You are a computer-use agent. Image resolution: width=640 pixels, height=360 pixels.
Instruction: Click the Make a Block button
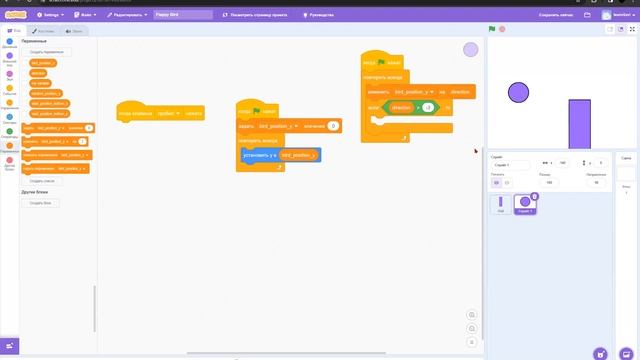pos(40,203)
